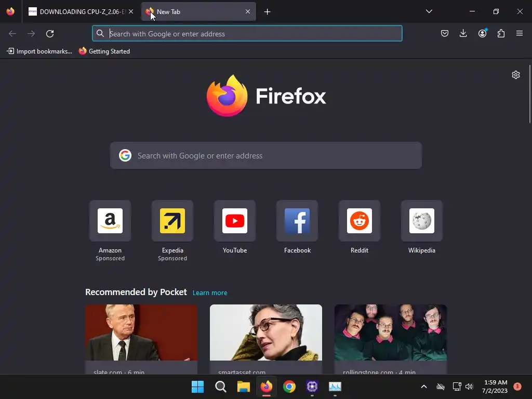Viewport: 532px width, 399px height.
Task: Focus the address bar search field
Action: [247, 34]
